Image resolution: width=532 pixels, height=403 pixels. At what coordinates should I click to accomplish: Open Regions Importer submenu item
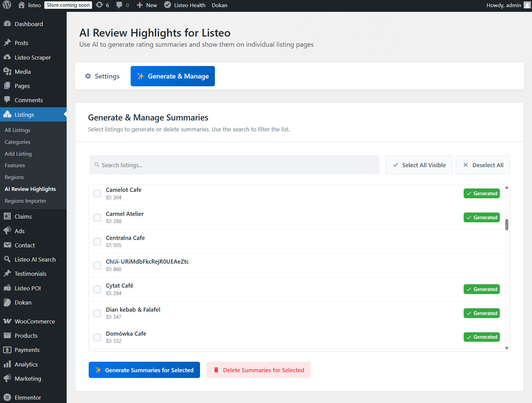pyautogui.click(x=25, y=201)
